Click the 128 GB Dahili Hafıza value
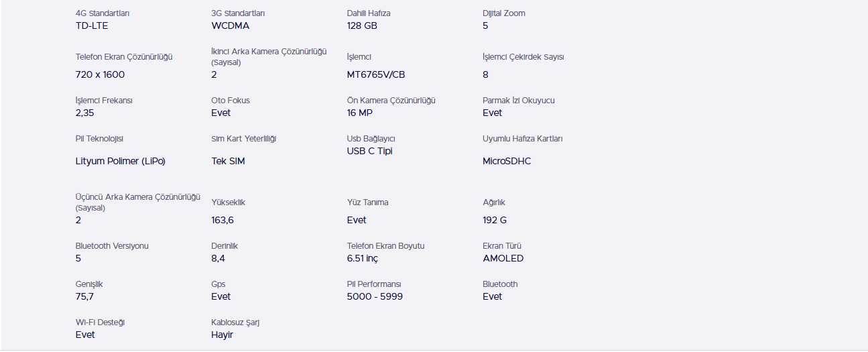Screen dimensions: 868x352 [362, 26]
